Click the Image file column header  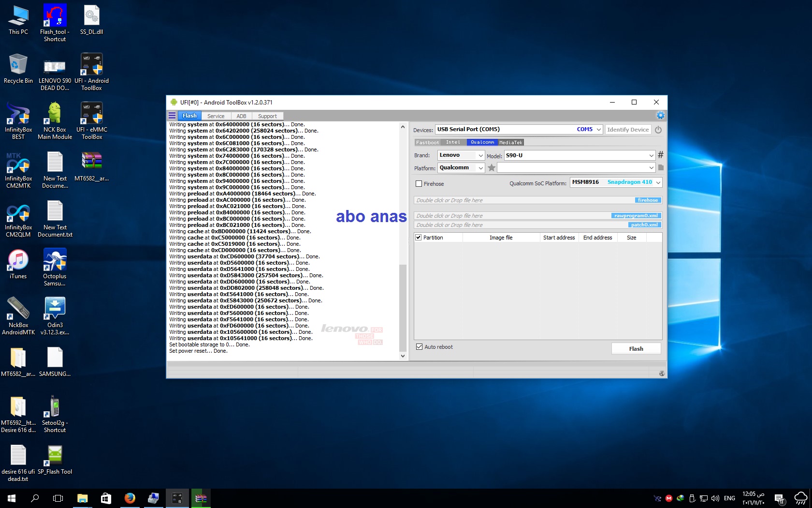point(501,238)
